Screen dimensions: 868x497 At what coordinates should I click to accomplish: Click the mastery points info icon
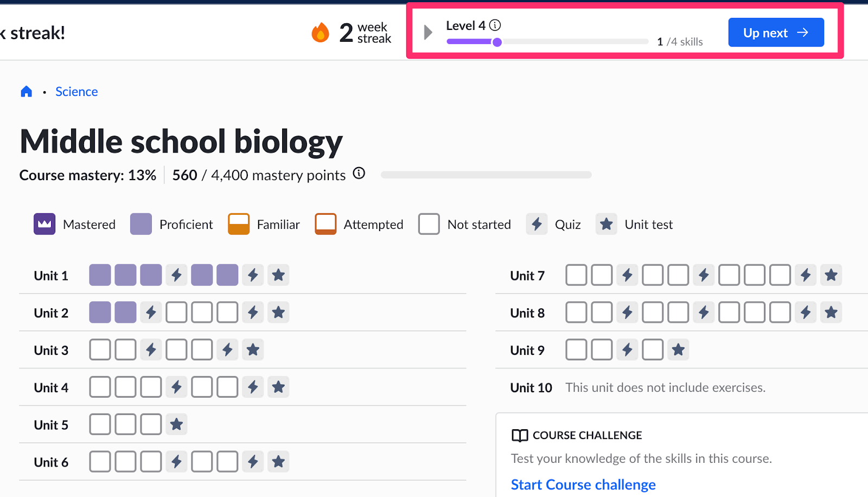point(359,174)
